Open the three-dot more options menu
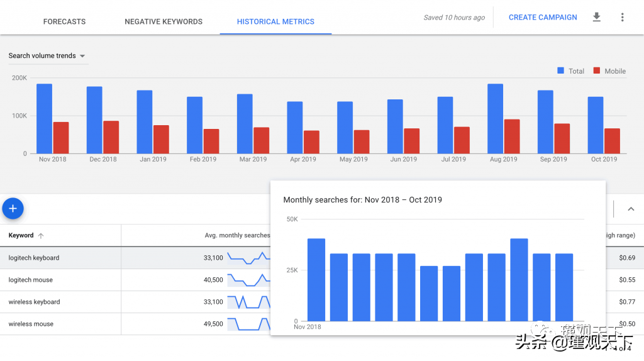This screenshot has width=644, height=361. tap(622, 17)
